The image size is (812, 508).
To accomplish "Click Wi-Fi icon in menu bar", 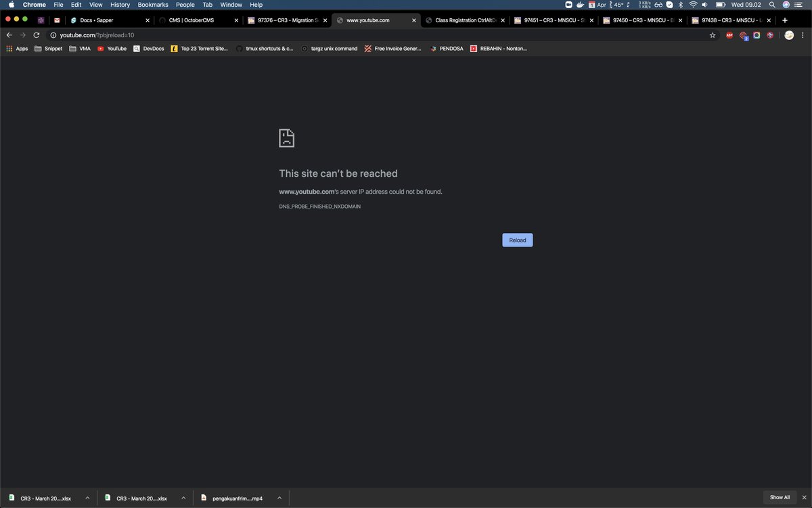I will click(x=693, y=5).
